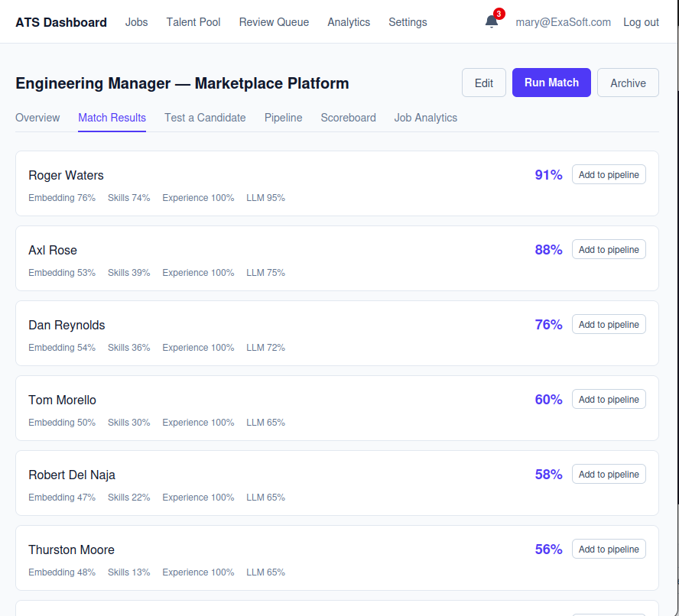This screenshot has width=679, height=616.
Task: Add Dan Reynolds to pipeline
Action: pyautogui.click(x=609, y=324)
